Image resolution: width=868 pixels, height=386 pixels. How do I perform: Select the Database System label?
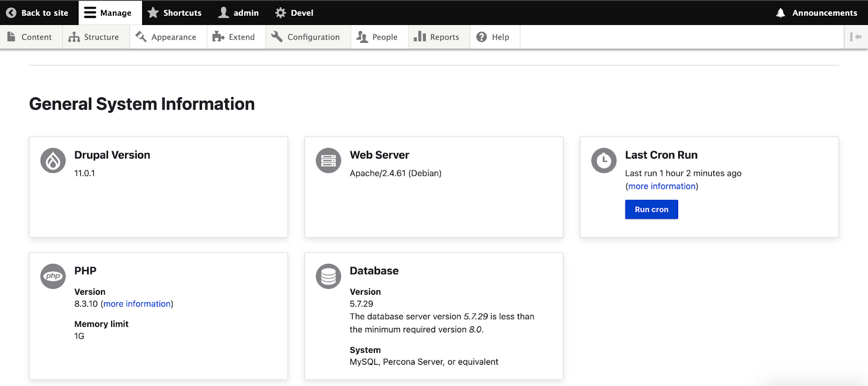coord(365,350)
